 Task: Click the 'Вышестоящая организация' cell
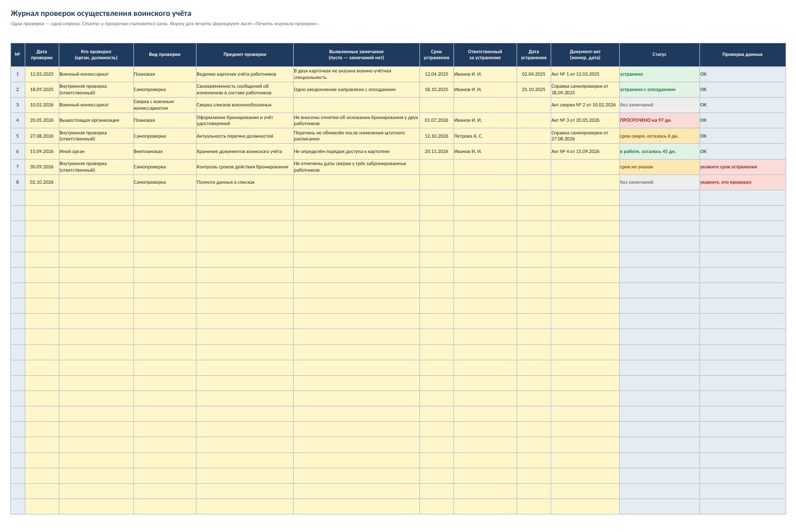click(x=96, y=120)
